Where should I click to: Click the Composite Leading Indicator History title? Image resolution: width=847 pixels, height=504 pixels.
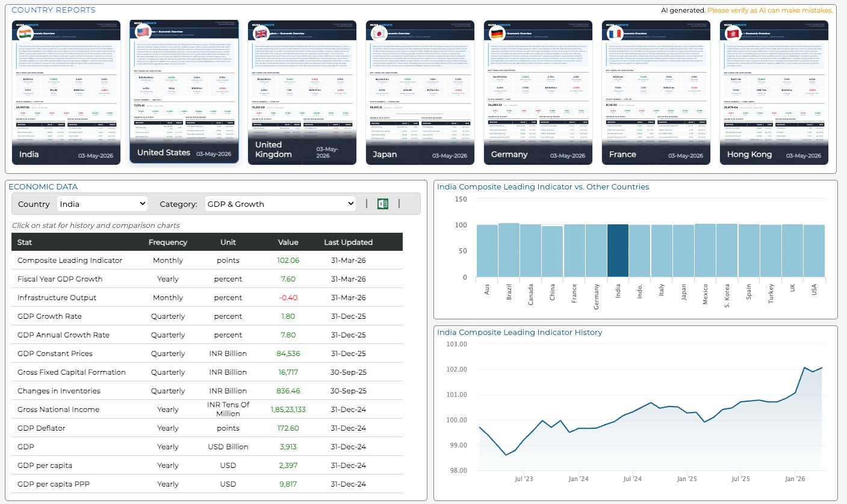pos(520,332)
